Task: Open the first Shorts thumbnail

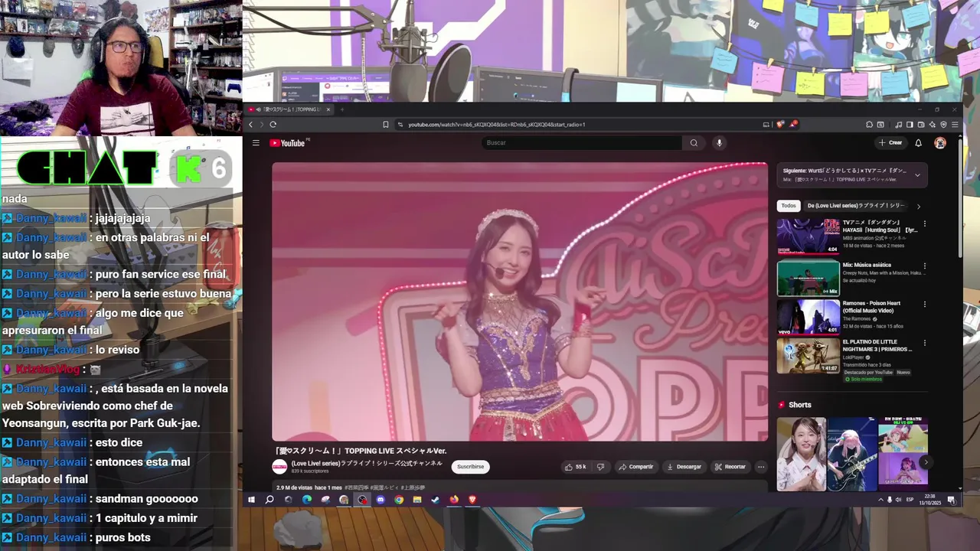Action: (x=802, y=454)
